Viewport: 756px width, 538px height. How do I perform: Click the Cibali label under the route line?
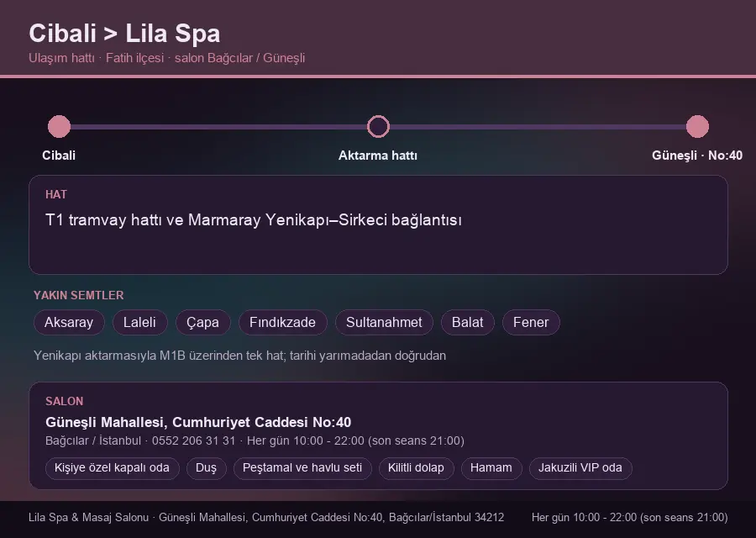point(59,156)
